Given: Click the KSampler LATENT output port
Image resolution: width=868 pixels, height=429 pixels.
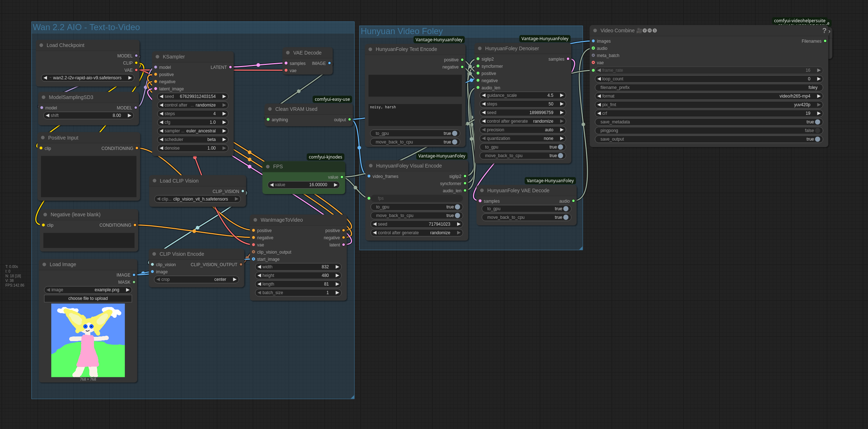Looking at the screenshot, I should 230,67.
